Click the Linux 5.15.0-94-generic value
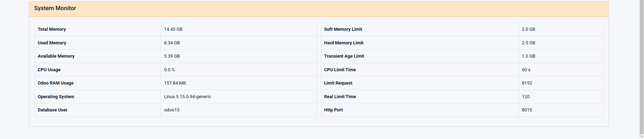Image resolution: width=644 pixels, height=139 pixels. [187, 97]
